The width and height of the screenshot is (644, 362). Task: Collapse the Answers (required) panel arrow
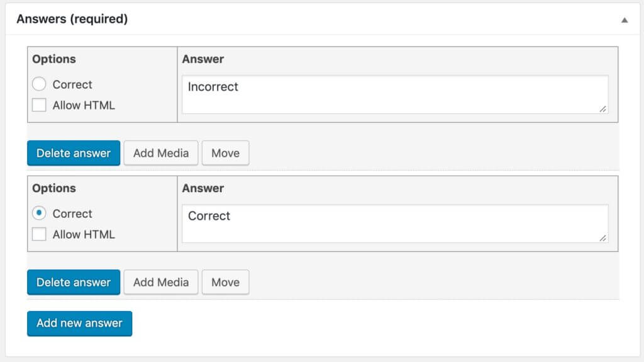(x=625, y=20)
